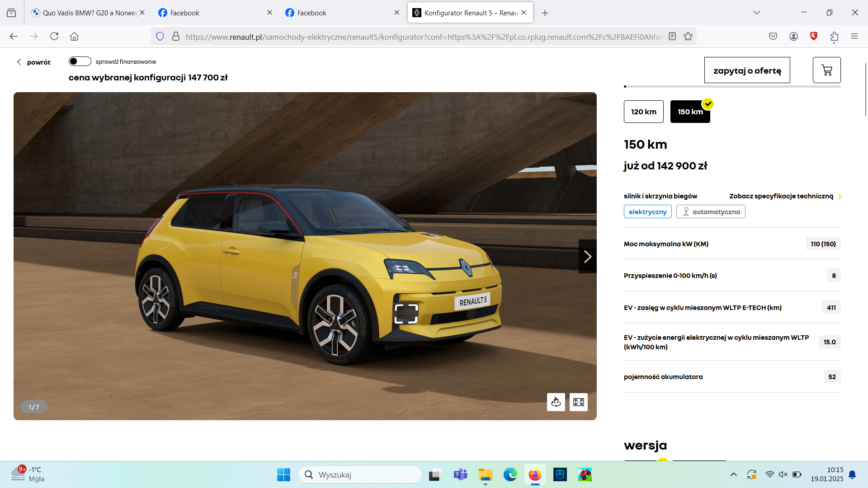
Task: Click the yellow Renault 5 main image
Action: click(x=305, y=256)
